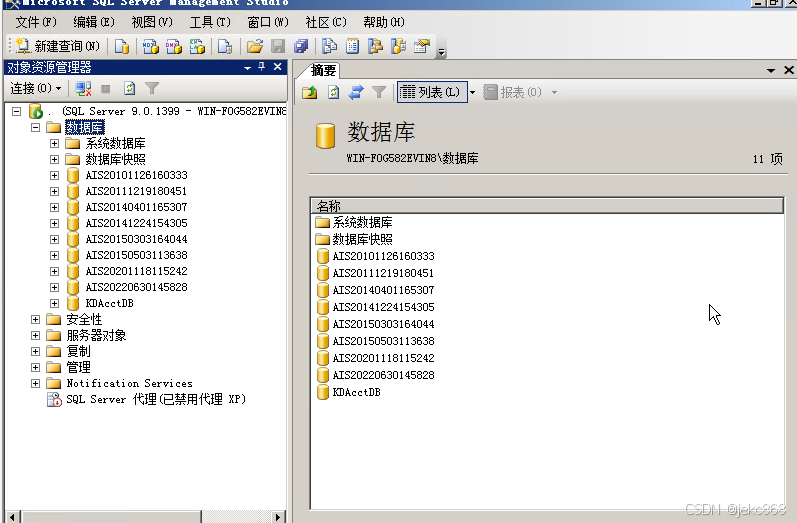Expand AIS20101126160333 in Object Explorer
Screen dimensions: 797x523
[x=54, y=175]
